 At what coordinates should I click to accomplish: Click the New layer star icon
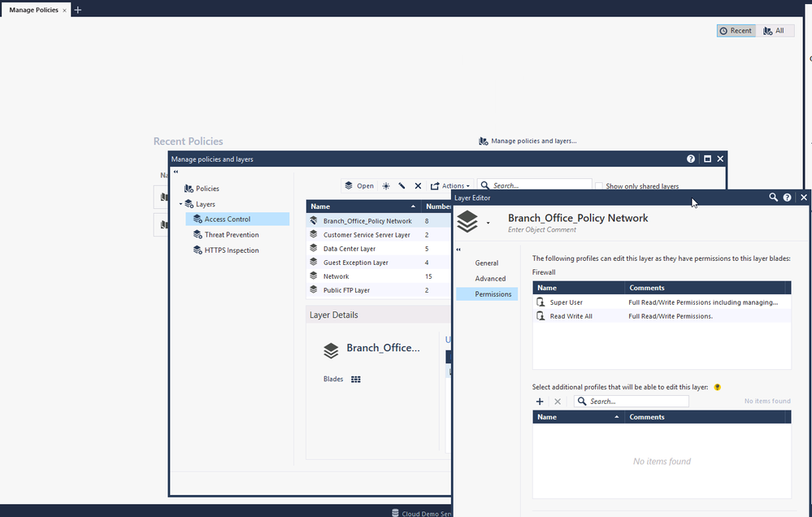pyautogui.click(x=386, y=186)
